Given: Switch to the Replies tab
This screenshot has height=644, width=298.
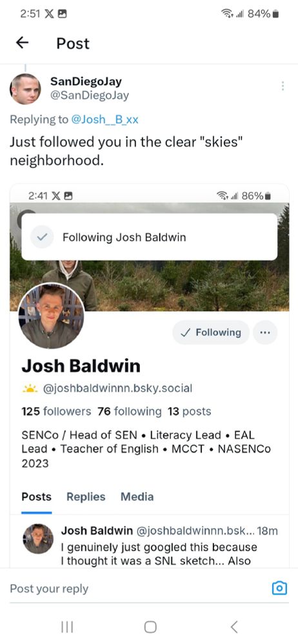Looking at the screenshot, I should [x=86, y=497].
